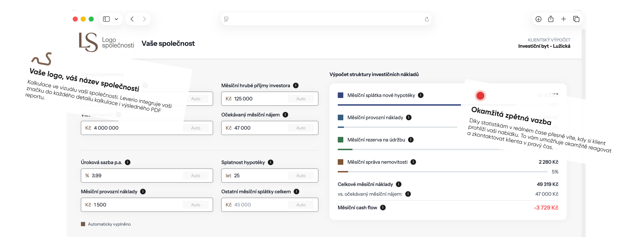The height and width of the screenshot is (237, 644).
Task: Show info for Celkové měsíční náklady
Action: (399, 184)
